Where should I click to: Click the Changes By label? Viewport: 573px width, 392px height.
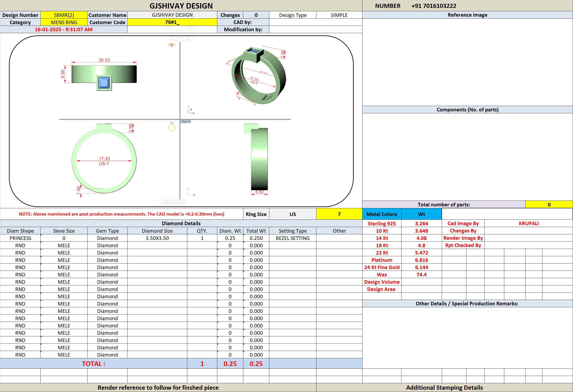463,231
